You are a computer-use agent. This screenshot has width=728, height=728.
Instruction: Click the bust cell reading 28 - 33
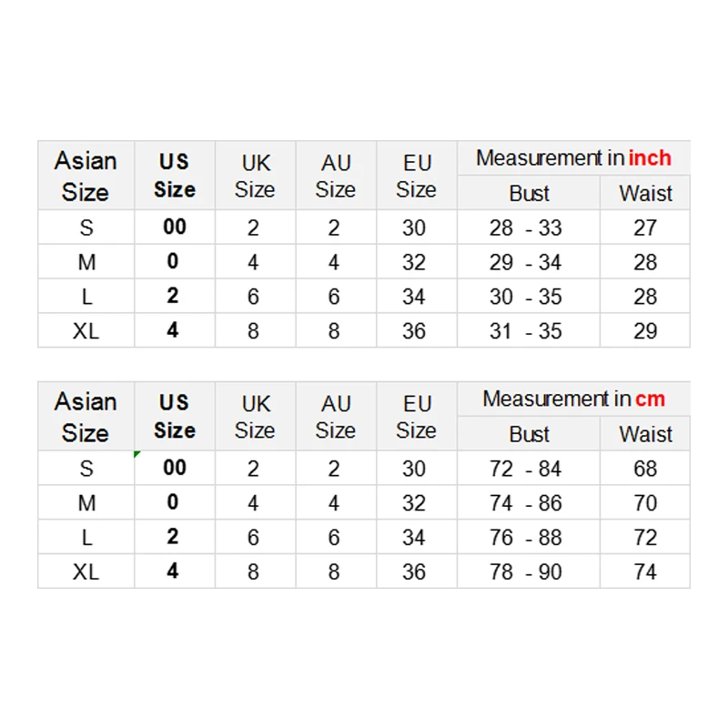(526, 227)
